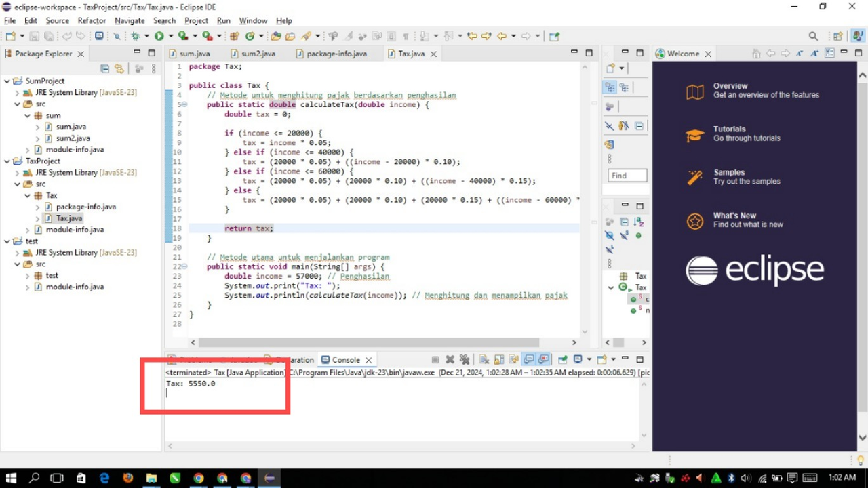
Task: Click File Explorer icon in taskbar
Action: click(151, 478)
